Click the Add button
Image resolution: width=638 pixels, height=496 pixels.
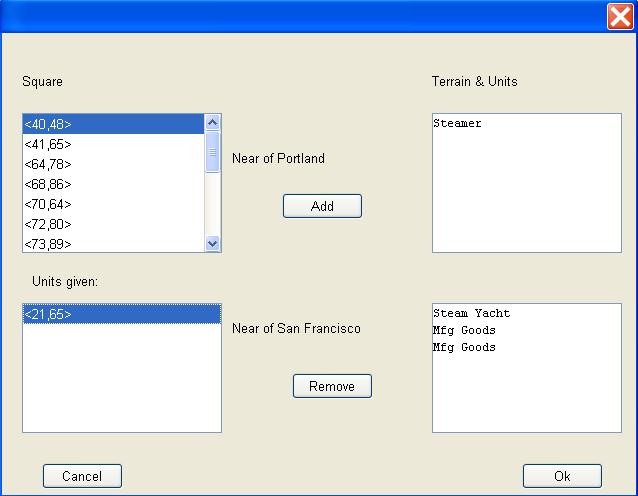point(322,206)
